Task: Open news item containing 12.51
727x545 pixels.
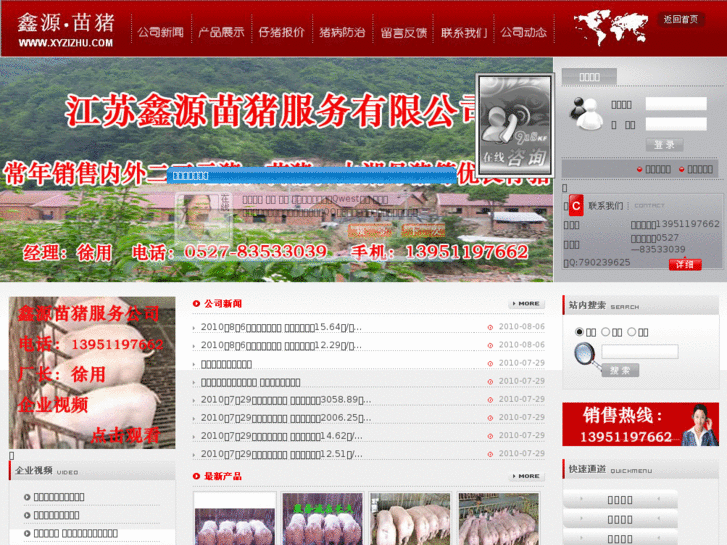Action: pos(281,454)
